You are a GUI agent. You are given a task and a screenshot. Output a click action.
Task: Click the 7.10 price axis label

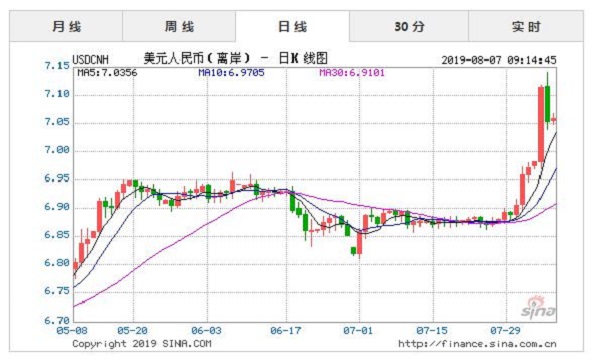(57, 94)
